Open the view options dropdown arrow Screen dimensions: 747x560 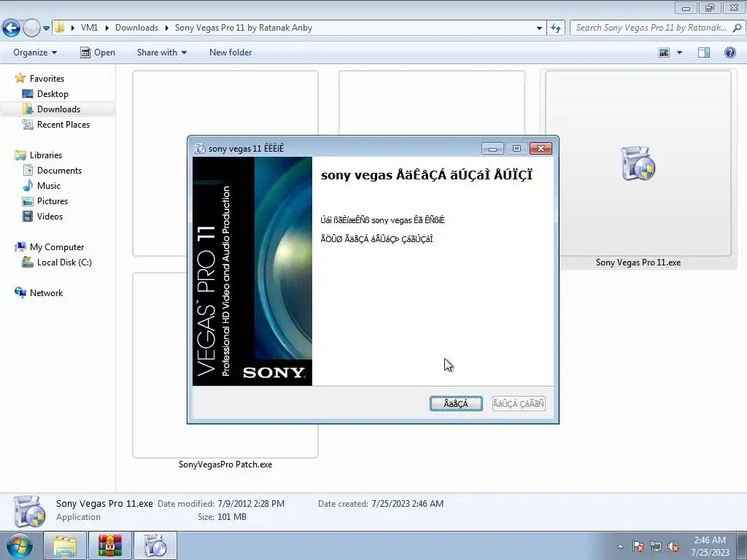pyautogui.click(x=679, y=52)
